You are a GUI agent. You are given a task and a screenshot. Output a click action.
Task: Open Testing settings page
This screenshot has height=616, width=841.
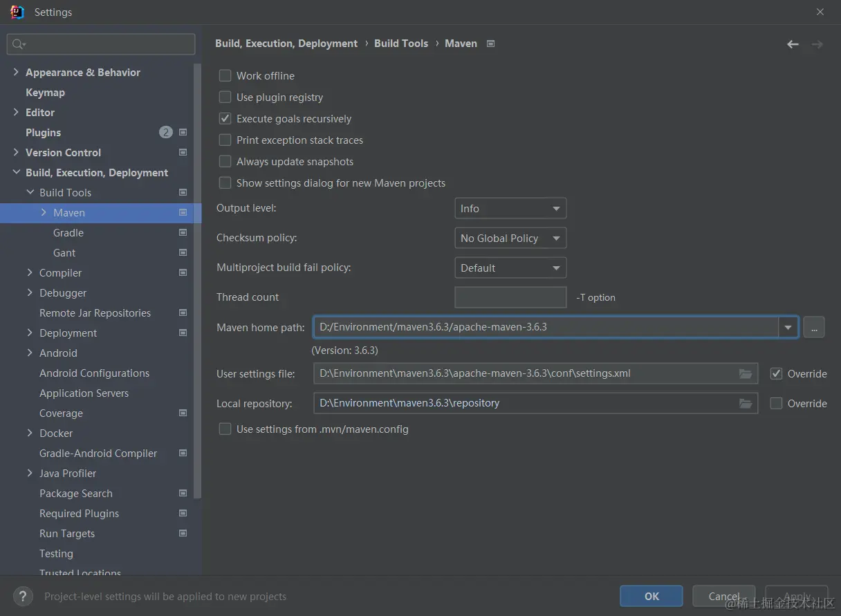56,553
